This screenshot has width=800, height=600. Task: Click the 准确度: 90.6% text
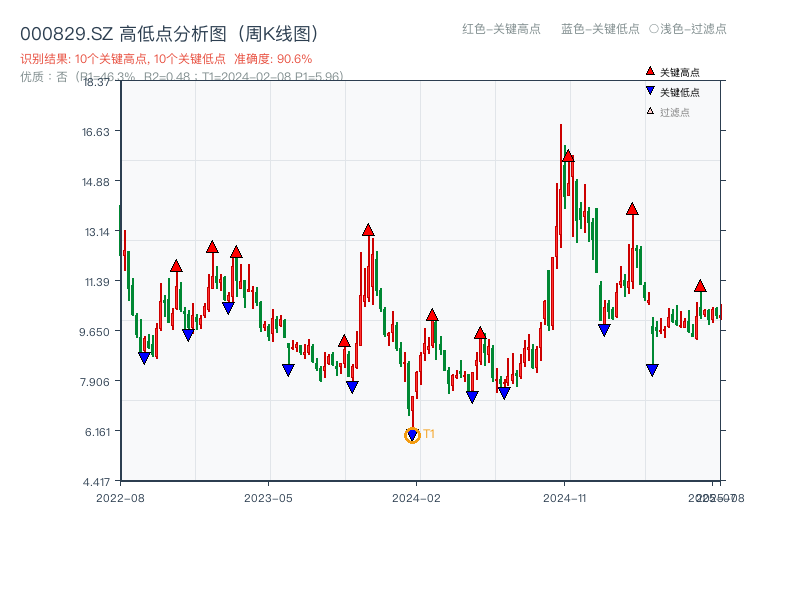point(273,59)
